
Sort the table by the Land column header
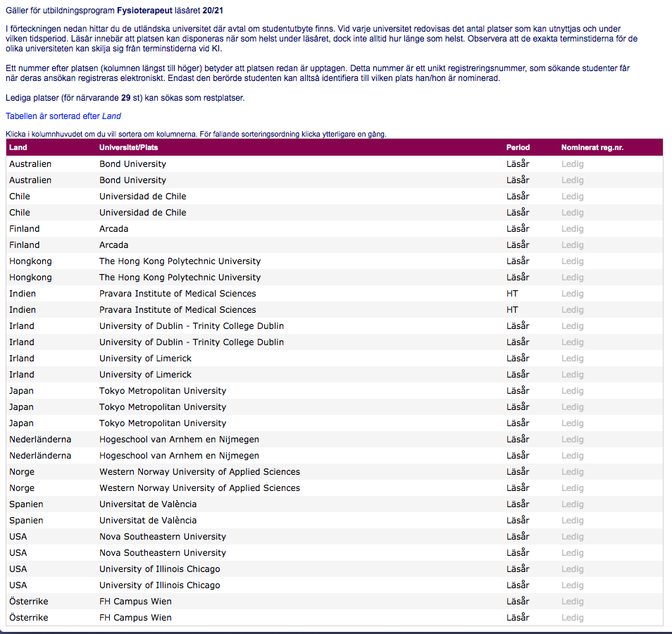[x=18, y=147]
